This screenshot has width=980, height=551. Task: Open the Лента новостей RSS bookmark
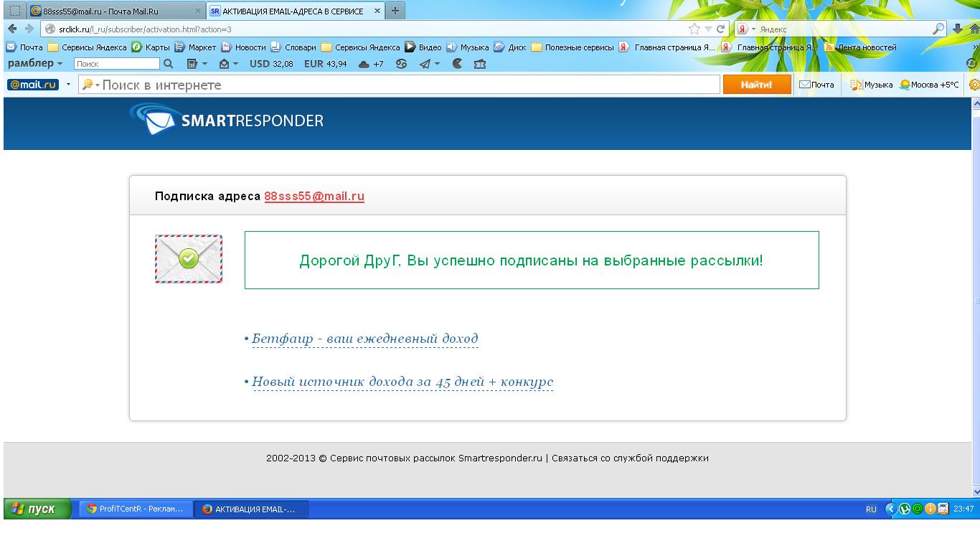860,47
